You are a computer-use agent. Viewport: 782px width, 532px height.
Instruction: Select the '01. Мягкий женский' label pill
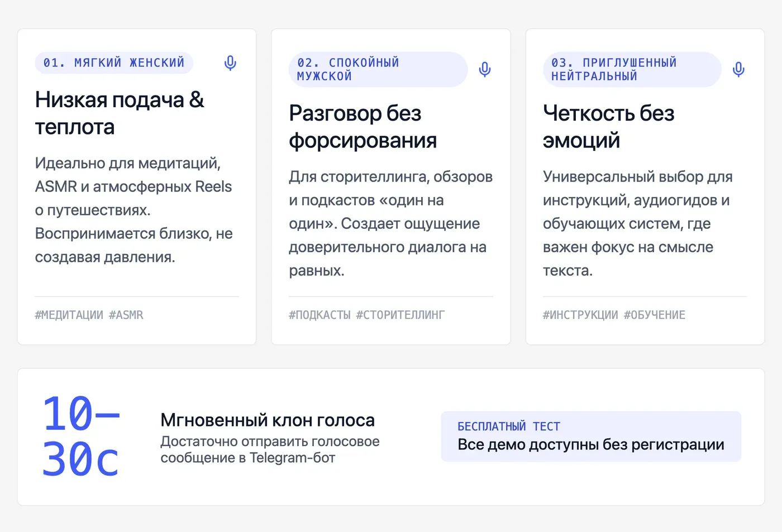[x=114, y=63]
